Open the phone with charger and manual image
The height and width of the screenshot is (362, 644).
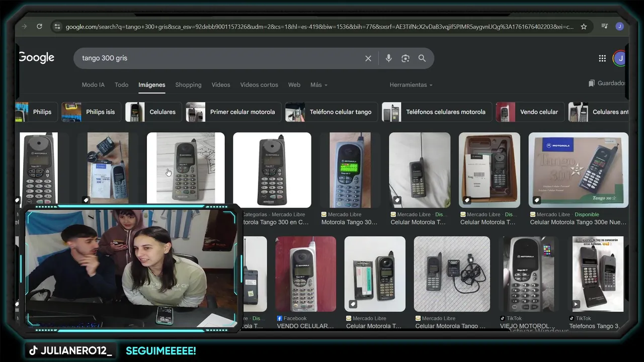pos(108,168)
